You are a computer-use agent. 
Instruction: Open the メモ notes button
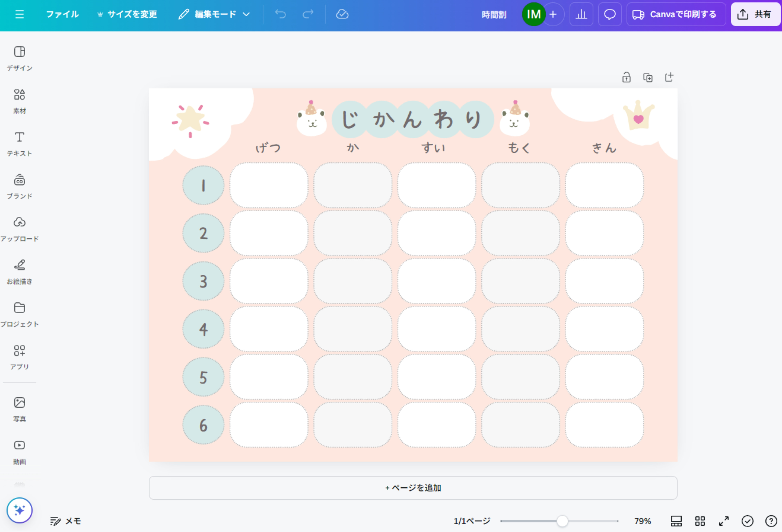click(x=66, y=521)
